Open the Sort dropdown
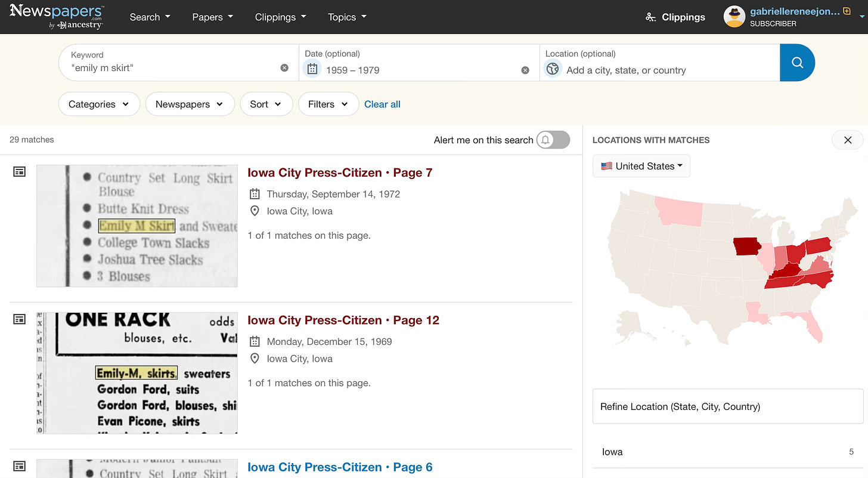This screenshot has width=868, height=478. (x=266, y=104)
